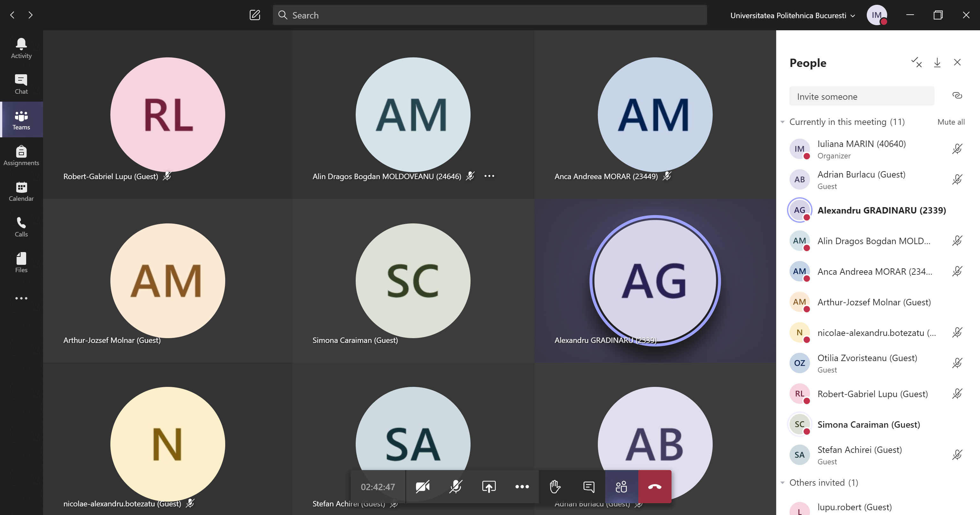Viewport: 980px width, 515px height.
Task: Click Mute all participants
Action: pos(951,122)
